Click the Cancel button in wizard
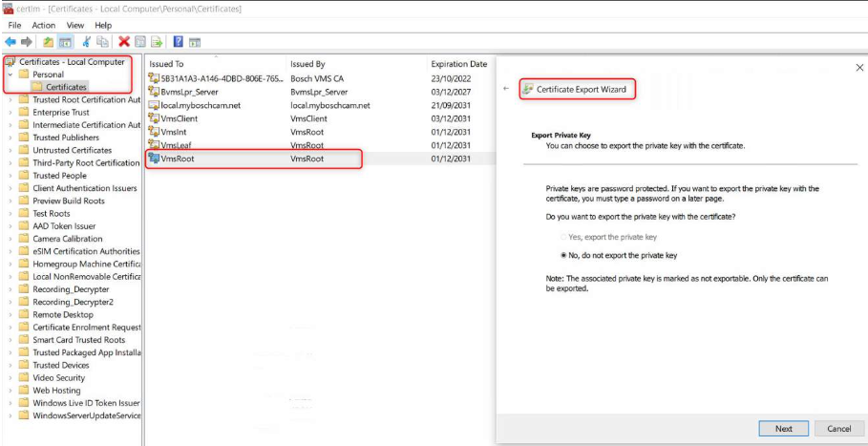Screen dimensions: 868x446 tap(838, 429)
